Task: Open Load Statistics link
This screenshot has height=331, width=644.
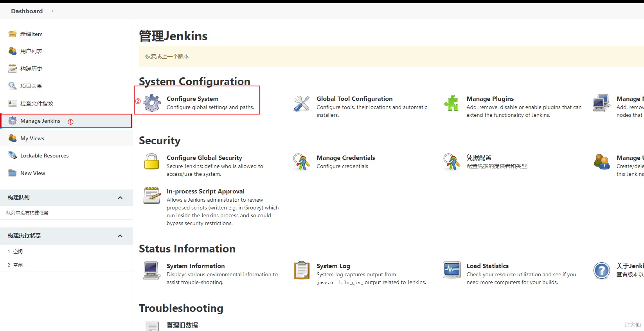Action: tap(487, 266)
